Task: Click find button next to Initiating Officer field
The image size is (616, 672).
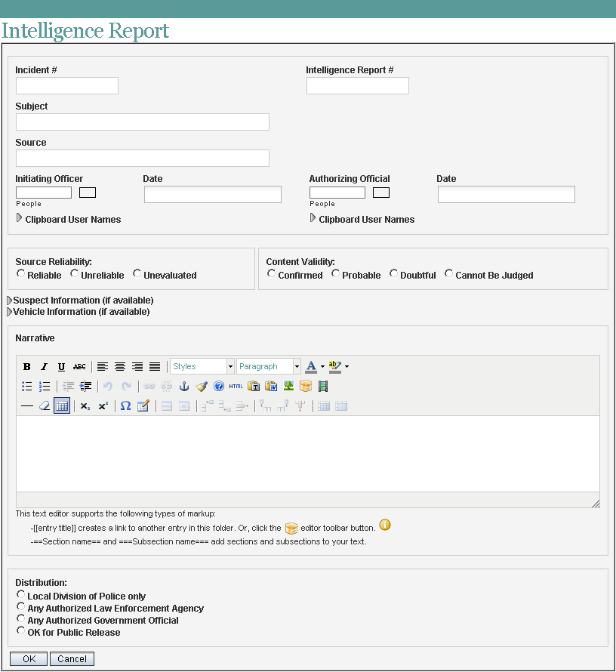Action: tap(88, 193)
